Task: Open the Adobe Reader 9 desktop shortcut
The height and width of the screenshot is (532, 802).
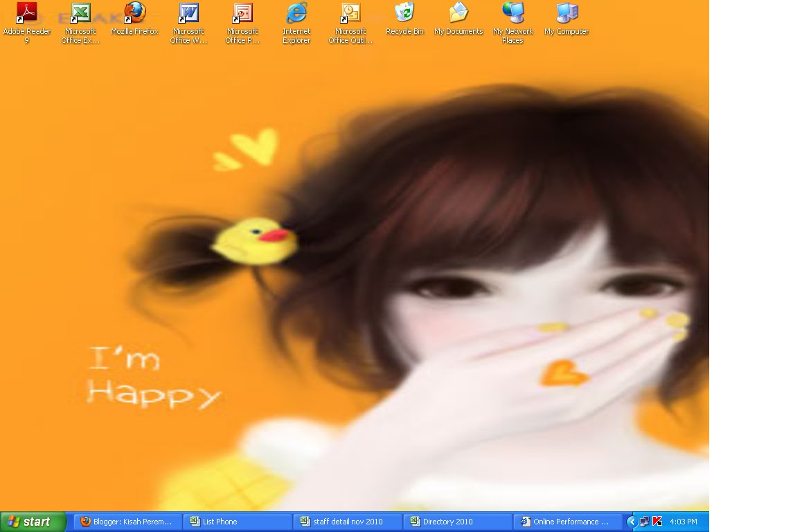Action: coord(27,23)
